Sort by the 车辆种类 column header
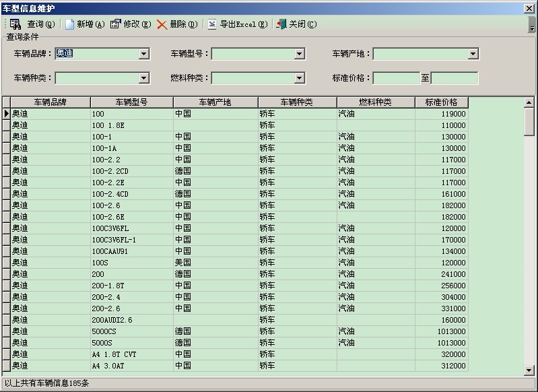This screenshot has width=538, height=392. click(x=297, y=102)
